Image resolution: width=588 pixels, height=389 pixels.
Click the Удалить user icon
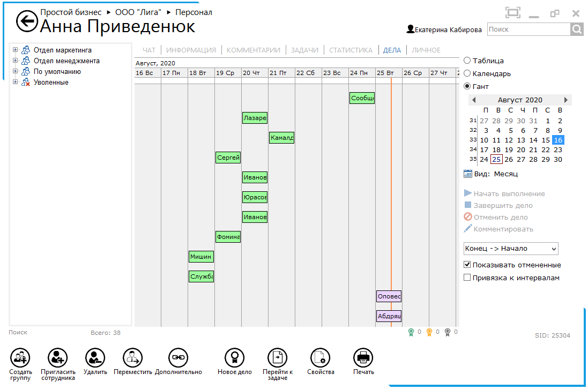click(x=95, y=357)
